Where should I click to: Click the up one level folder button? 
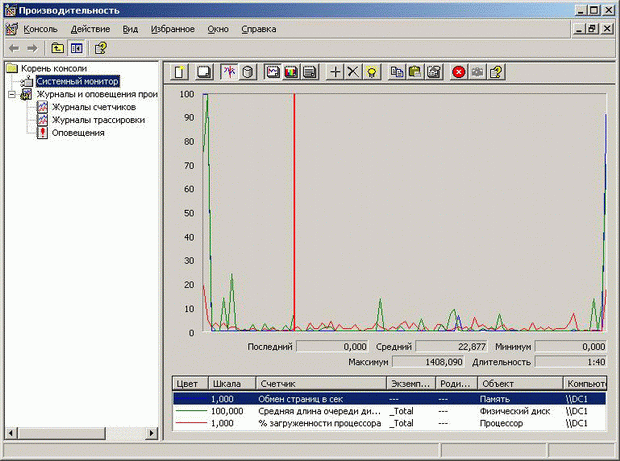click(x=57, y=47)
